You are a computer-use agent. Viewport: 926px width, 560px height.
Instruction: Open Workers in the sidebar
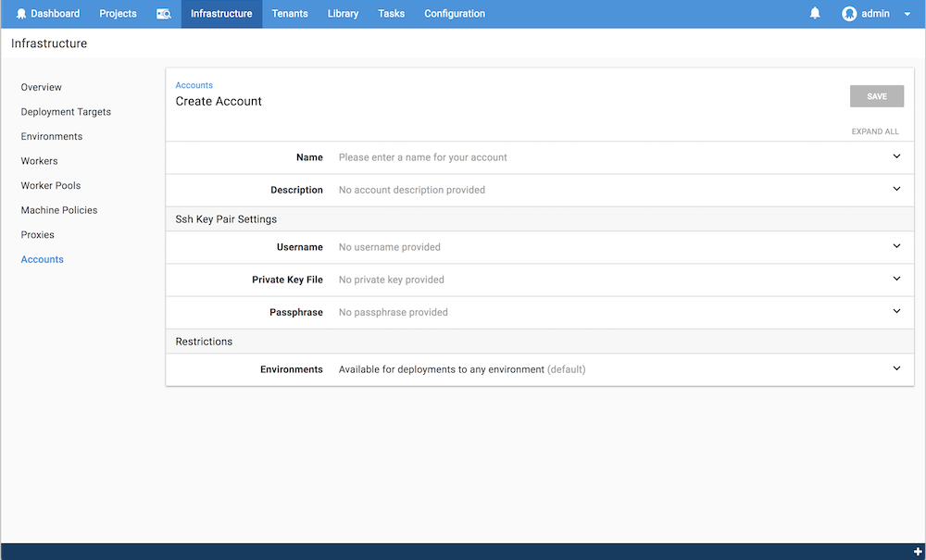(40, 161)
